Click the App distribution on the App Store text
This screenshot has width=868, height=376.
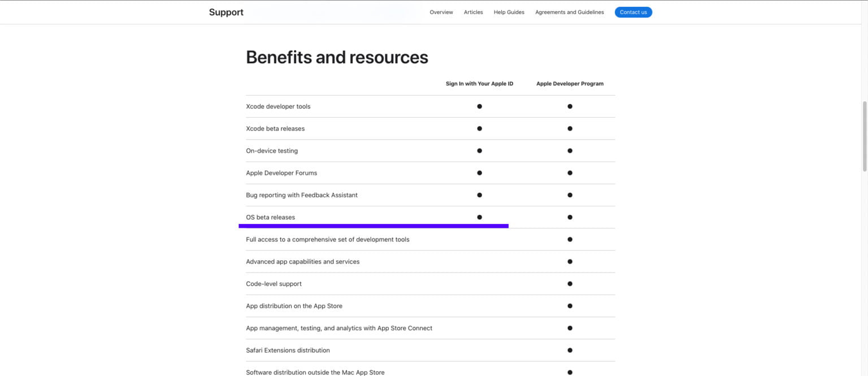click(x=294, y=306)
